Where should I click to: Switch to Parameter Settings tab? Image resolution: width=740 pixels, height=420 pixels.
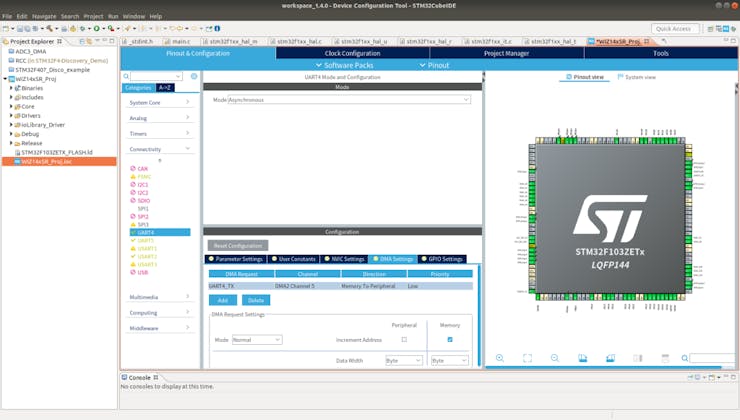(x=235, y=259)
